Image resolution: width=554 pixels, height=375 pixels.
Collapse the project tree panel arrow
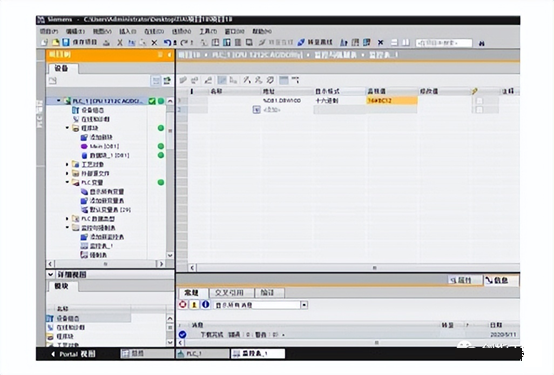click(170, 55)
